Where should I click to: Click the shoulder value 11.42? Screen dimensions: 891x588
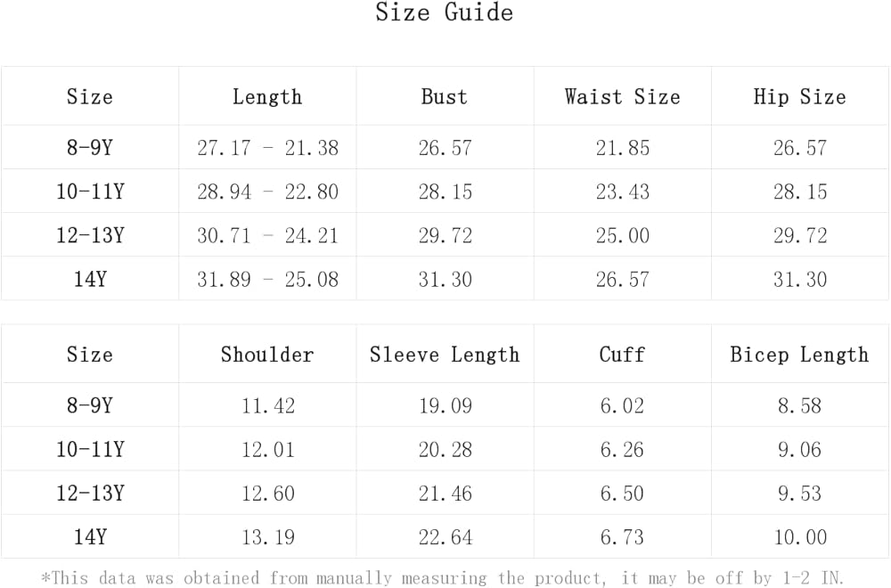point(267,405)
